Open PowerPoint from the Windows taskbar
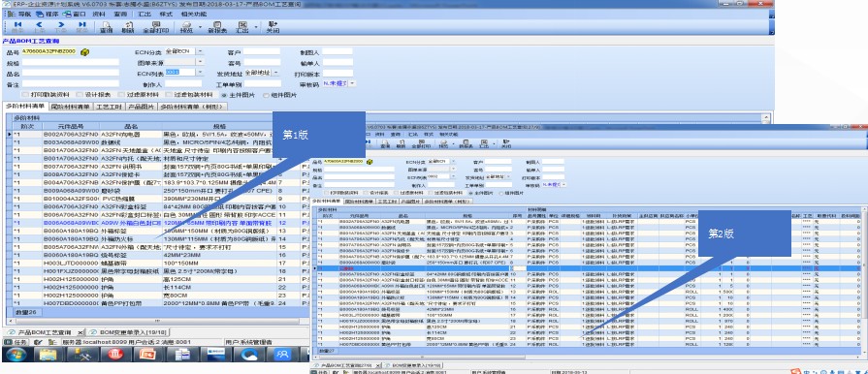The height and width of the screenshot is (374, 868). click(x=146, y=354)
